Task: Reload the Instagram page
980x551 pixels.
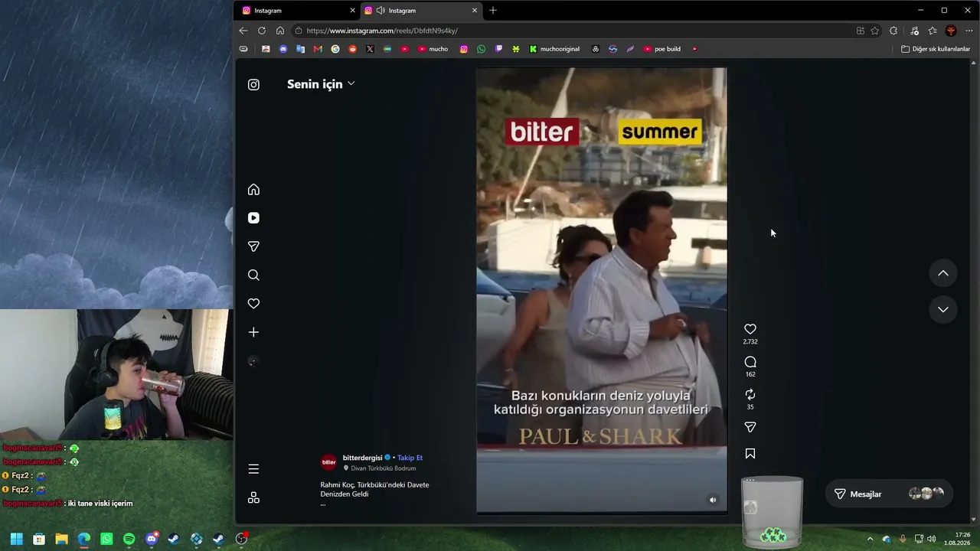Action: point(262,31)
